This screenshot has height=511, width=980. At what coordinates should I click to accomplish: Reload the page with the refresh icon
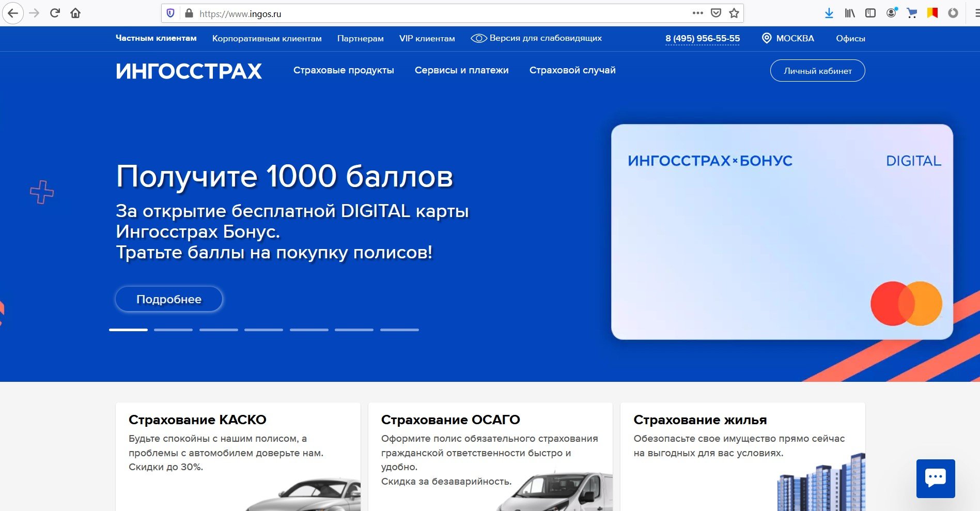[55, 13]
